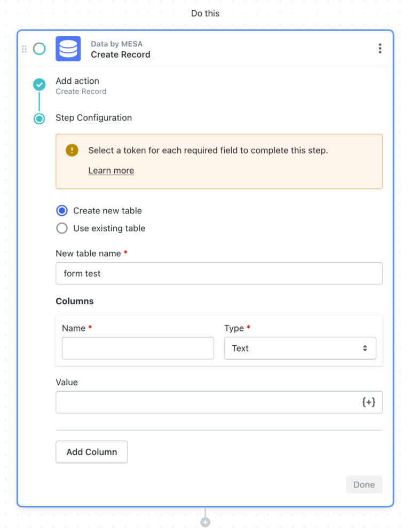
Task: Open the Learn more link
Action: coord(111,170)
